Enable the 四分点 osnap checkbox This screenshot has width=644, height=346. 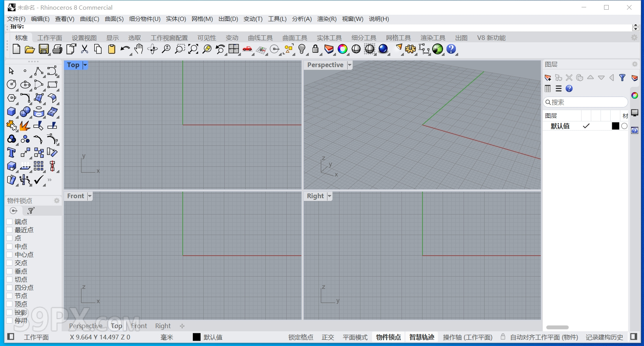pyautogui.click(x=10, y=287)
